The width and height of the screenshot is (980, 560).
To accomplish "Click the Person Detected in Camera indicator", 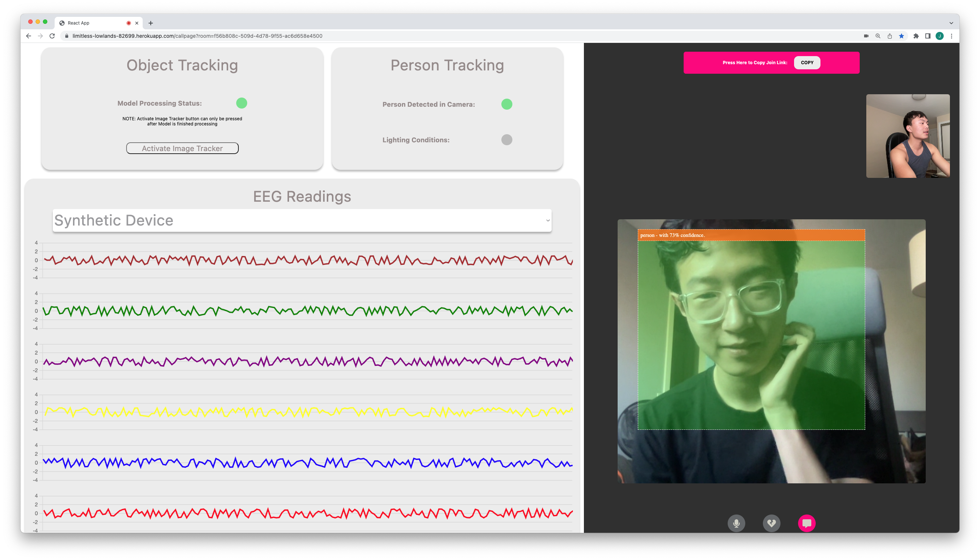I will 507,104.
